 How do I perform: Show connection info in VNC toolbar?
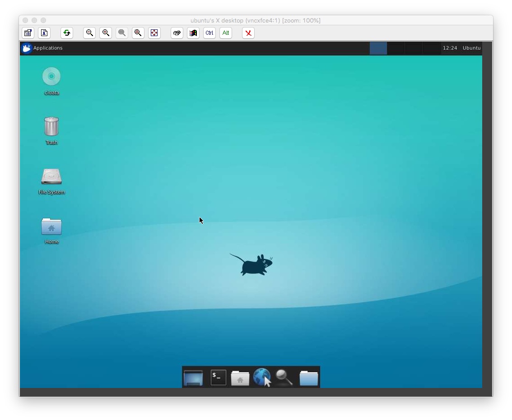point(44,33)
